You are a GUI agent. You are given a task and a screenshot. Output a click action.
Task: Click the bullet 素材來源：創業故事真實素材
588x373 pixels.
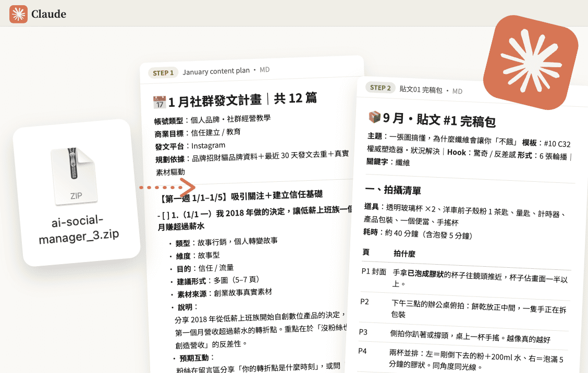click(x=225, y=293)
